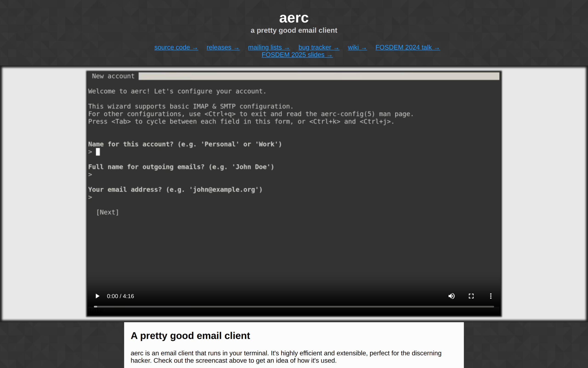The image size is (588, 368).
Task: Open the video's three-dot options menu
Action: click(x=491, y=296)
